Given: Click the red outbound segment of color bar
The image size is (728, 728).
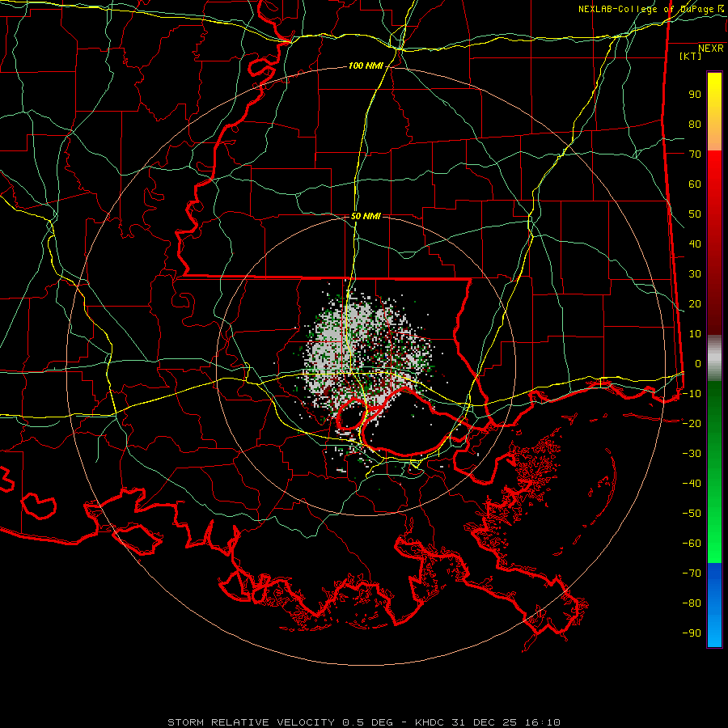Looking at the screenshot, I should click(x=714, y=243).
